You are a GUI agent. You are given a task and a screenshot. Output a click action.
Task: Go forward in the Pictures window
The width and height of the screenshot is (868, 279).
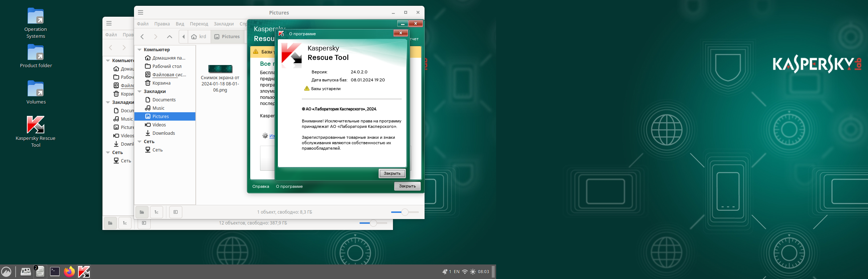(156, 37)
